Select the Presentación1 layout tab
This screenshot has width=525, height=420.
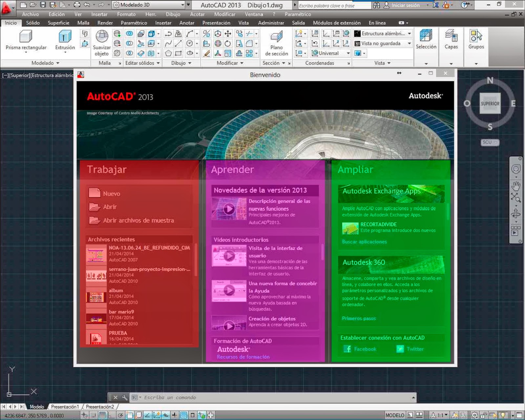[x=64, y=407]
